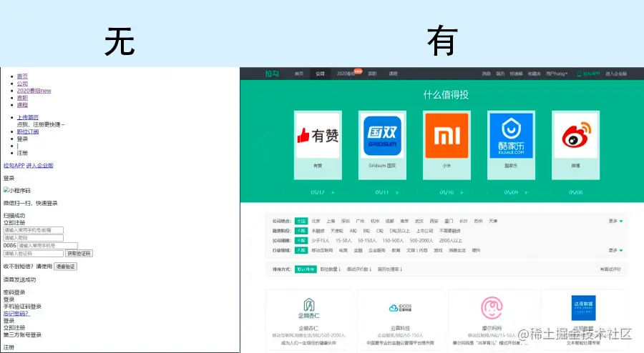Open 2020春招 in the styled navigation bar
This screenshot has height=353, width=644.
pos(346,74)
